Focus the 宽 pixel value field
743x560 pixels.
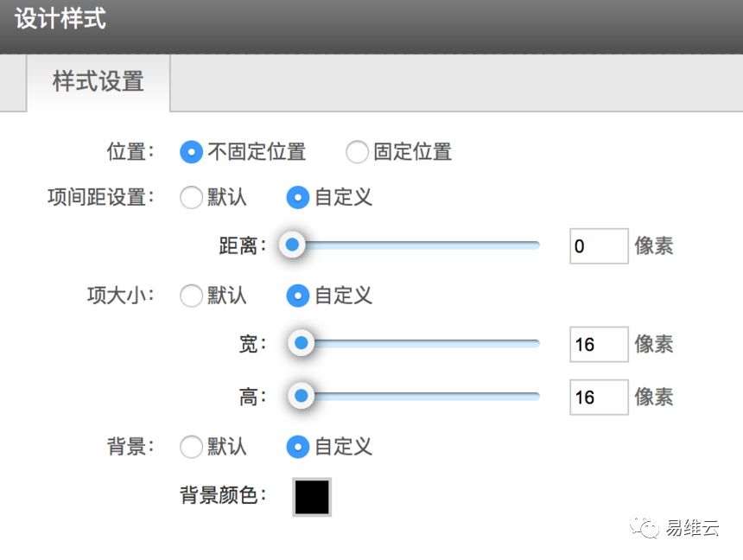point(599,344)
